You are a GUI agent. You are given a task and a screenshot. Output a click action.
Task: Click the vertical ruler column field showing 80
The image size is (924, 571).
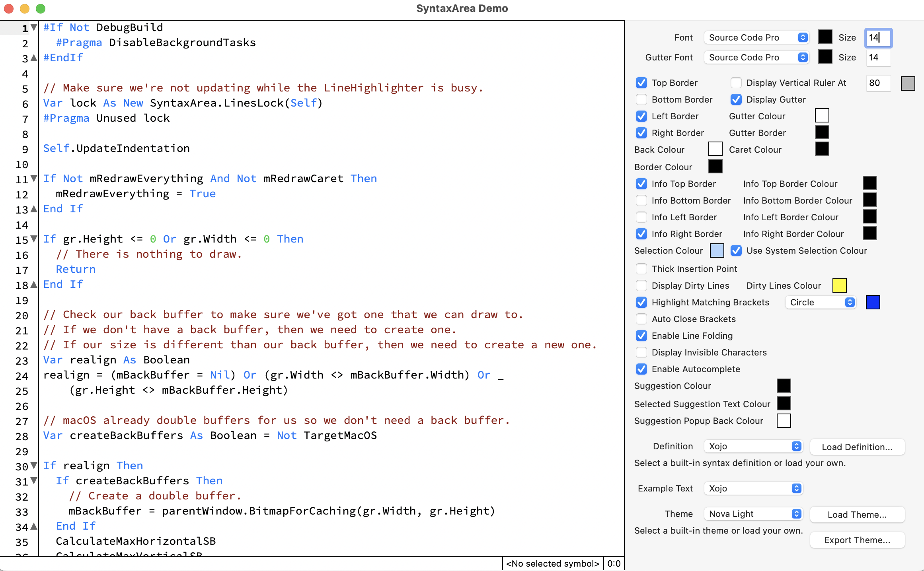(878, 83)
